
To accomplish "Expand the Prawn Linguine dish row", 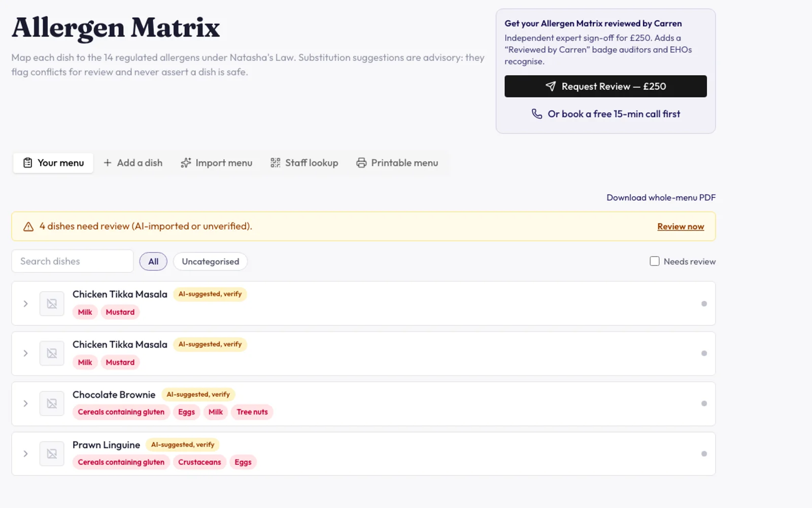I will (x=25, y=454).
